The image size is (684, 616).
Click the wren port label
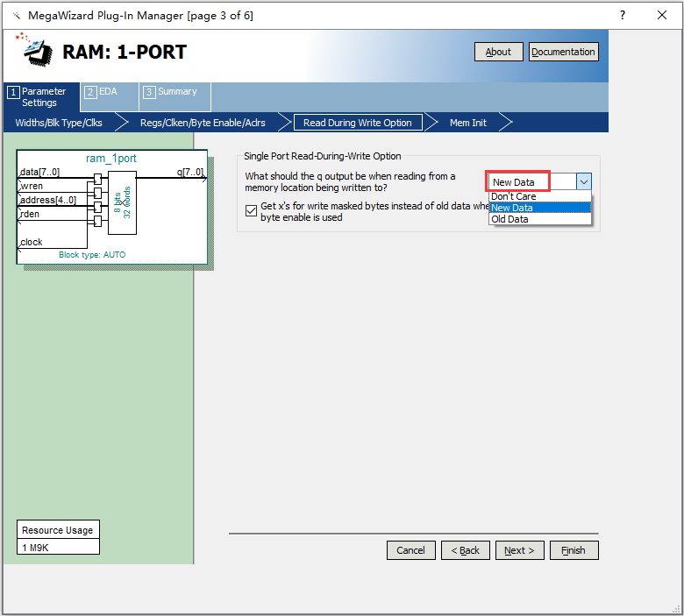pos(32,186)
